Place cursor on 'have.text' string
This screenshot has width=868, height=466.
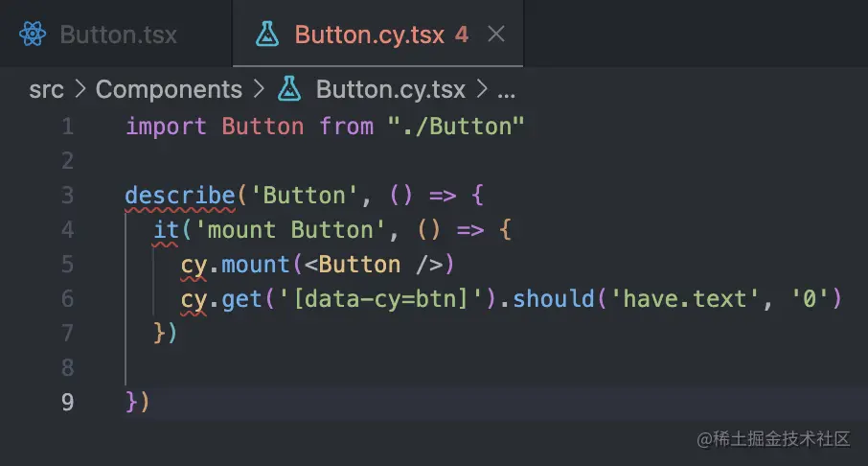[685, 299]
